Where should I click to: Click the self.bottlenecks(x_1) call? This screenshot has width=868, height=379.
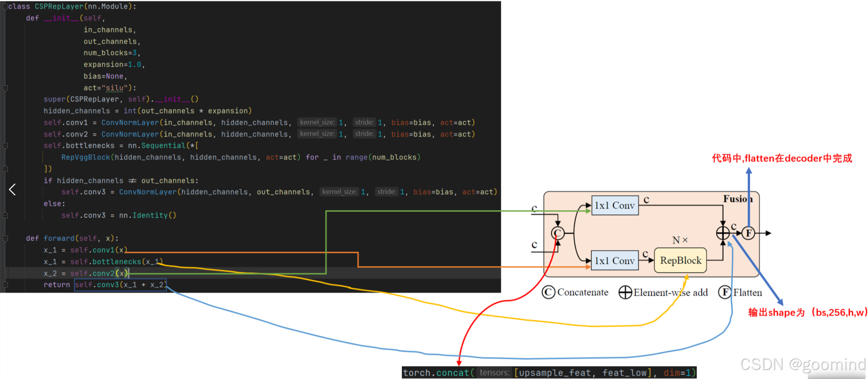[x=116, y=262]
